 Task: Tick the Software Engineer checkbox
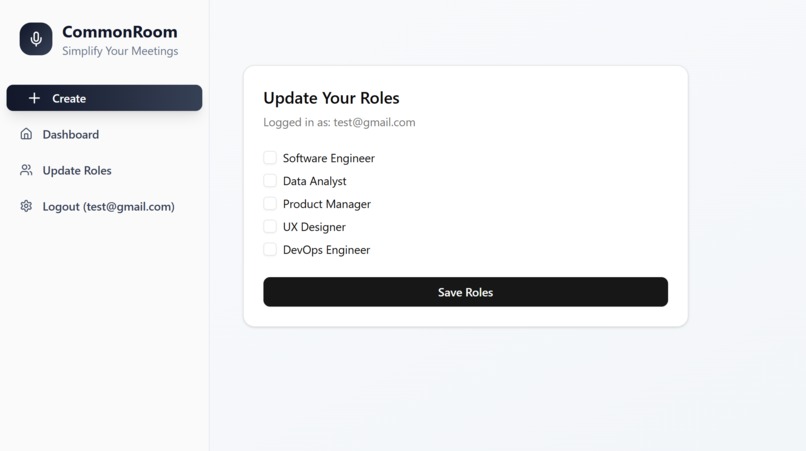tap(270, 158)
